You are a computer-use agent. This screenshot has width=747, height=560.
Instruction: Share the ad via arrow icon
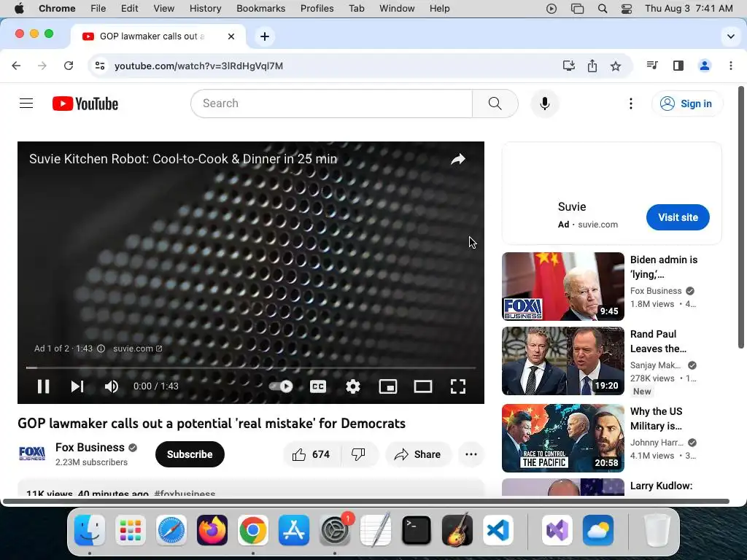pyautogui.click(x=458, y=159)
